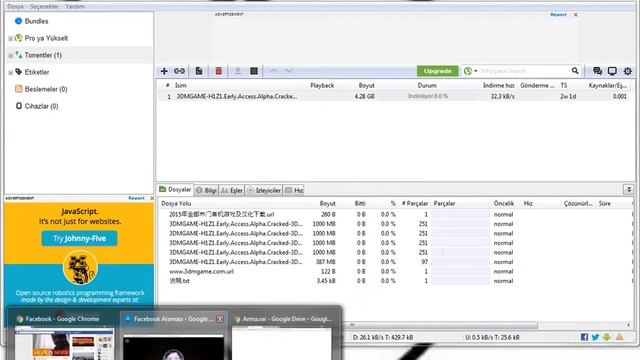Click the search magnifier icon
This screenshot has width=640, height=360.
pyautogui.click(x=575, y=71)
